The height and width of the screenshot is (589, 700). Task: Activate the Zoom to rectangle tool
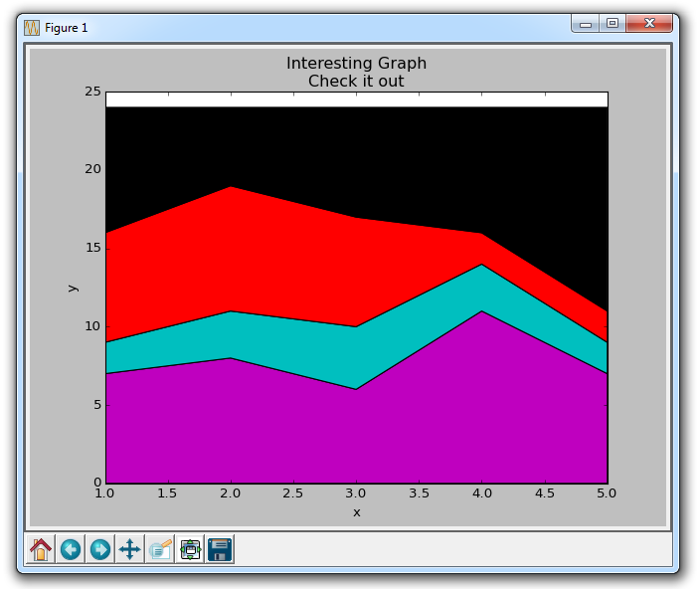(160, 548)
